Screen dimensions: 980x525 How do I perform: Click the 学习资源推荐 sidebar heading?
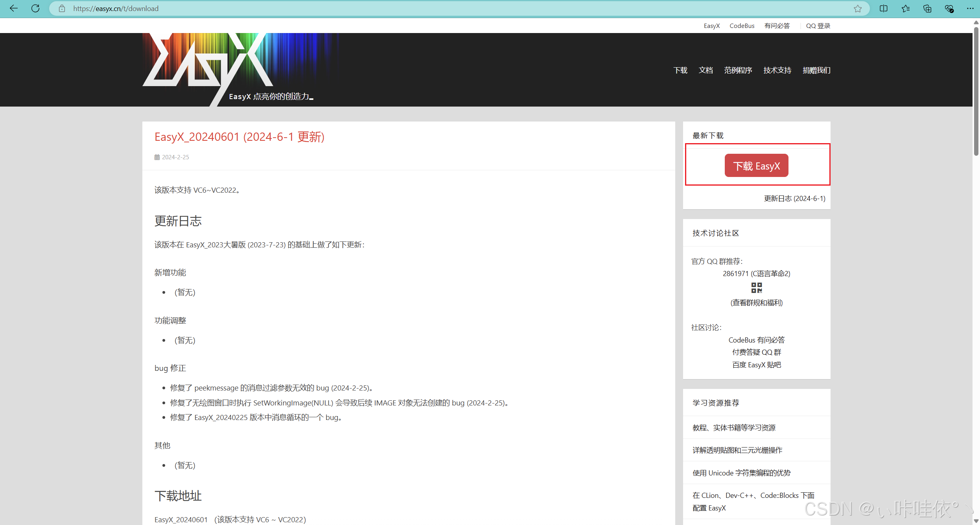coord(716,403)
